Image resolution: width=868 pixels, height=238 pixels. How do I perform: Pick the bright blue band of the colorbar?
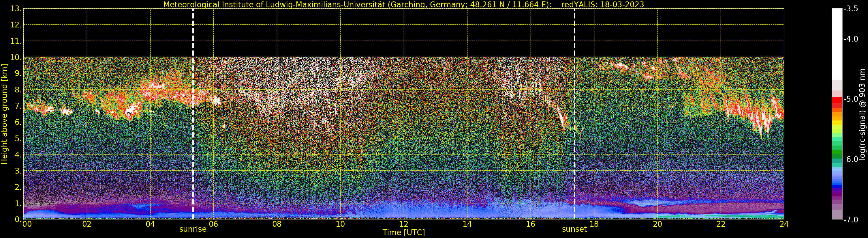pos(837,186)
